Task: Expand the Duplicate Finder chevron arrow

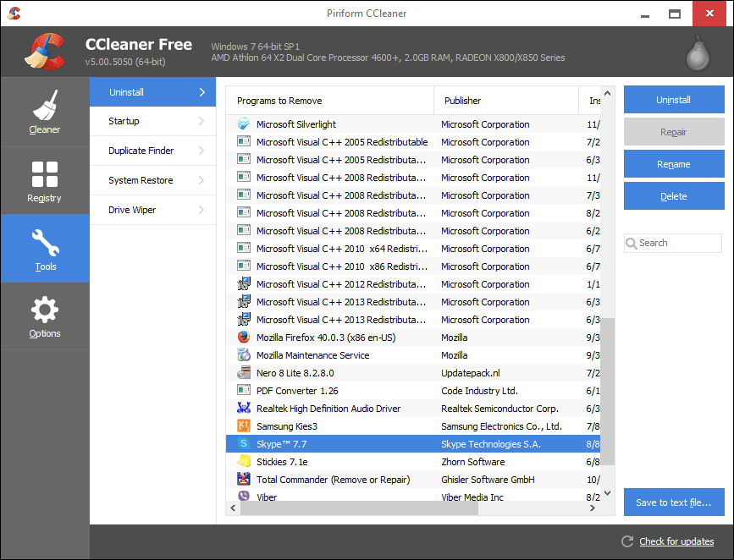Action: click(201, 151)
